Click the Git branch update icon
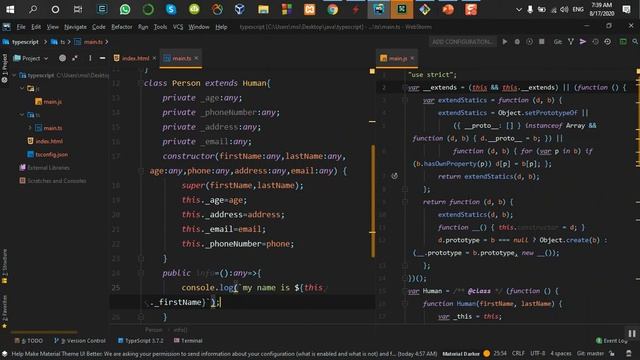This screenshot has height=360, width=640. [x=571, y=42]
